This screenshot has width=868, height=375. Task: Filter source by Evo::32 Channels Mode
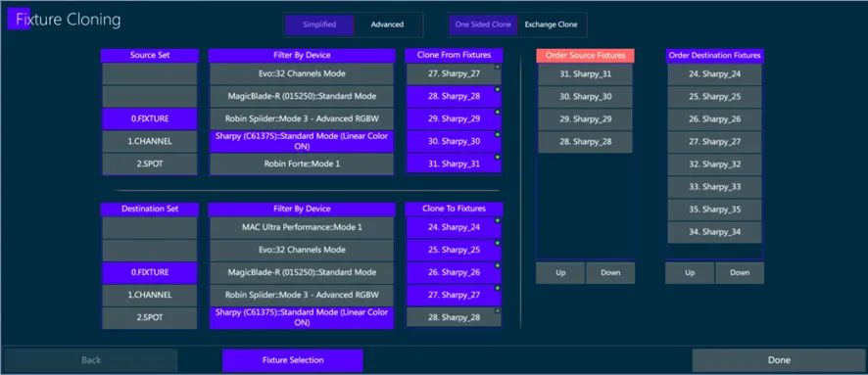[302, 73]
